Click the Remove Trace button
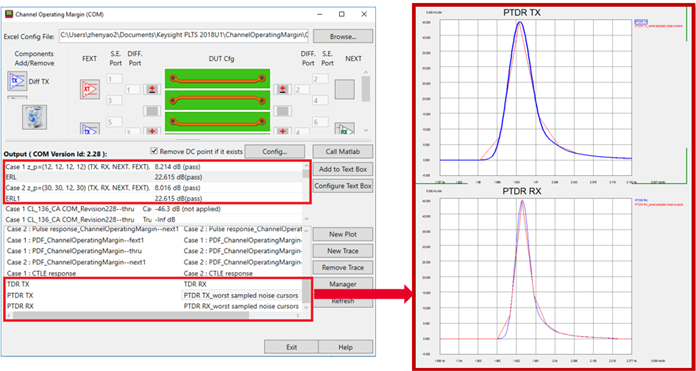 [x=342, y=268]
